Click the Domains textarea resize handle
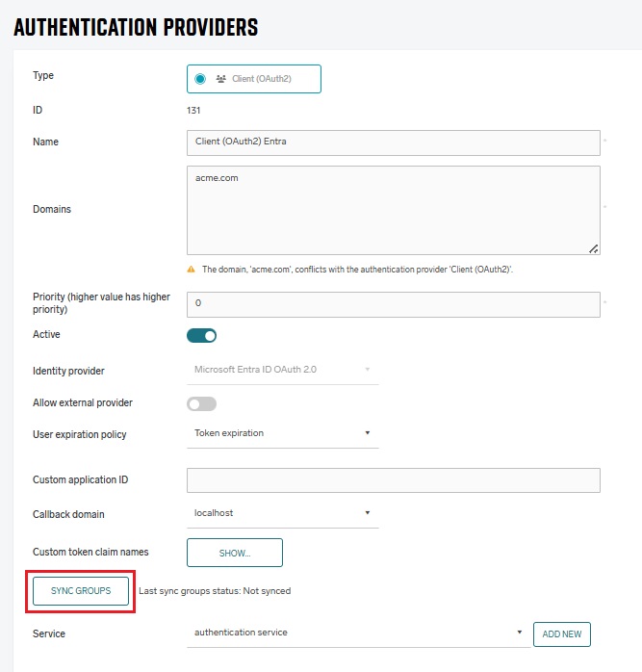Screen dimensions: 642x672 pos(594,248)
